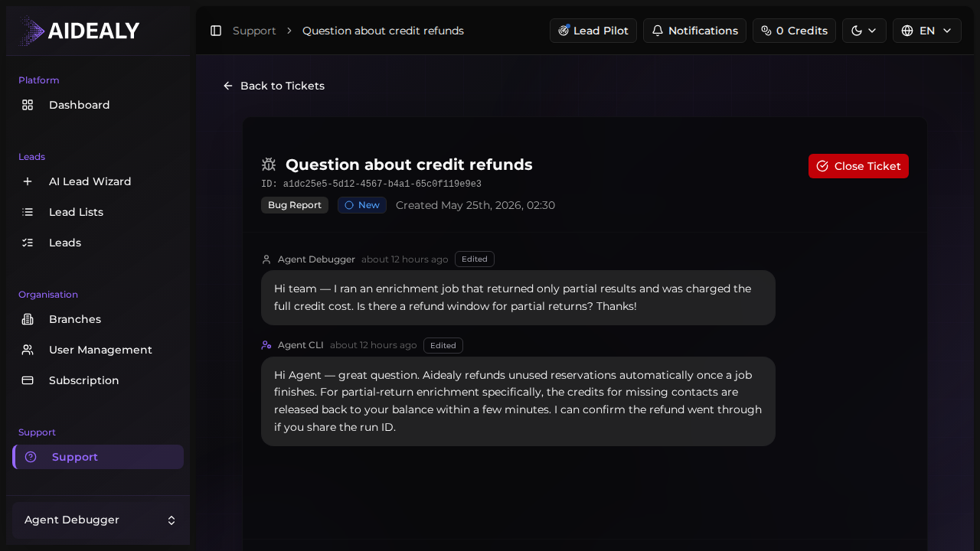Click the Subscription card icon
This screenshot has height=551, width=980.
[28, 380]
